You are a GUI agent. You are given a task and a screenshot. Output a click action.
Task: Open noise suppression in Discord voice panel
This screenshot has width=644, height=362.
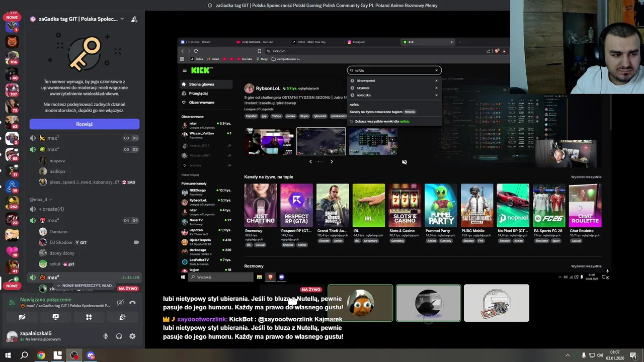click(120, 302)
